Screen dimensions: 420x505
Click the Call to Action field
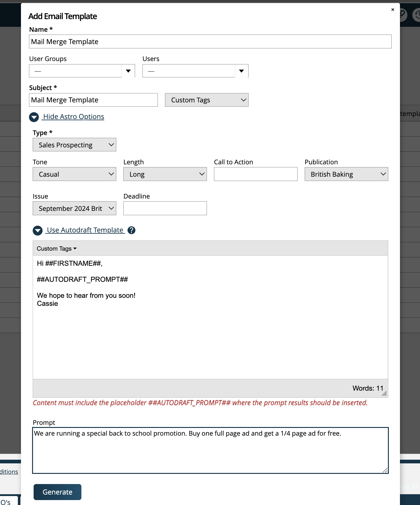[x=256, y=174]
